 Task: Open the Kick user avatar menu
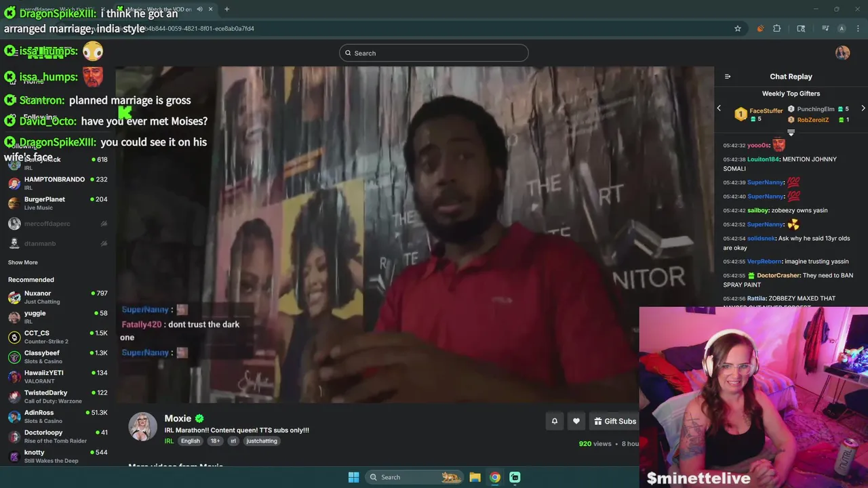point(842,53)
